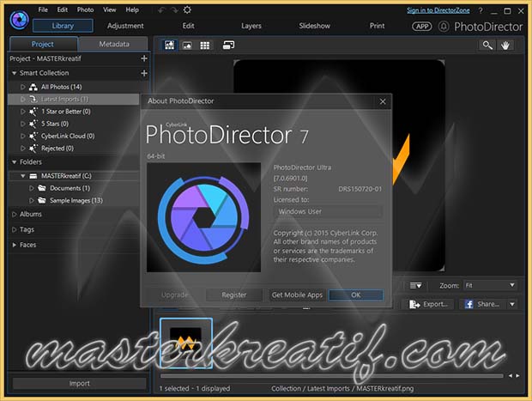532x401 pixels.
Task: Switch to the Edit module tab
Action: 188,26
